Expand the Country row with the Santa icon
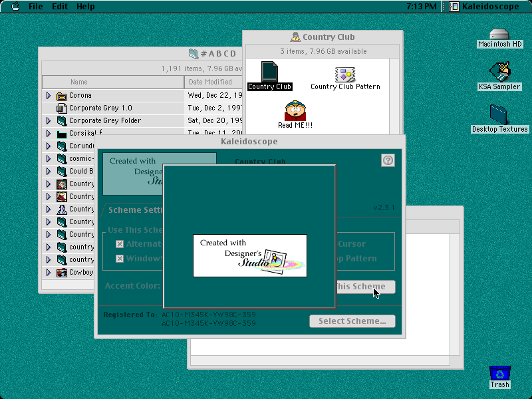The image size is (532, 399). [x=49, y=184]
